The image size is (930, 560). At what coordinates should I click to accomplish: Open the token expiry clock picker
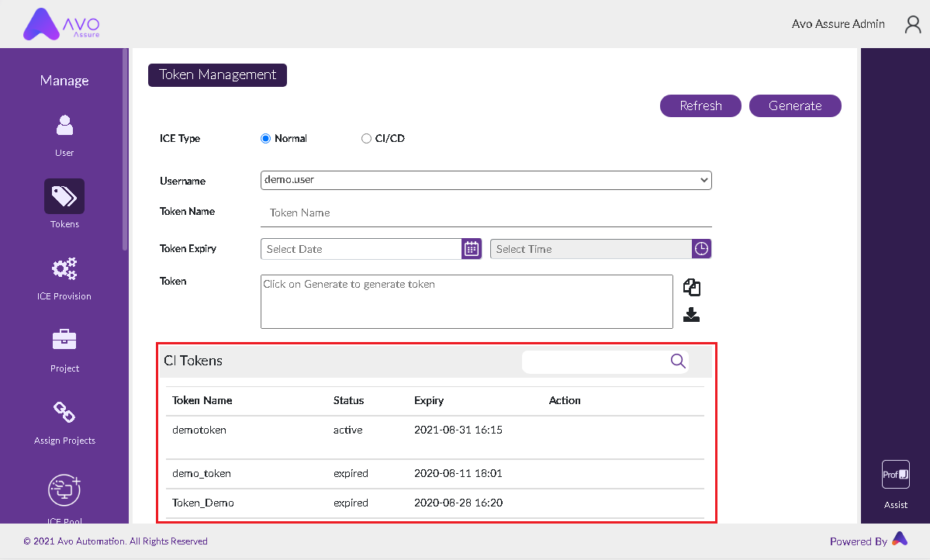tap(702, 248)
